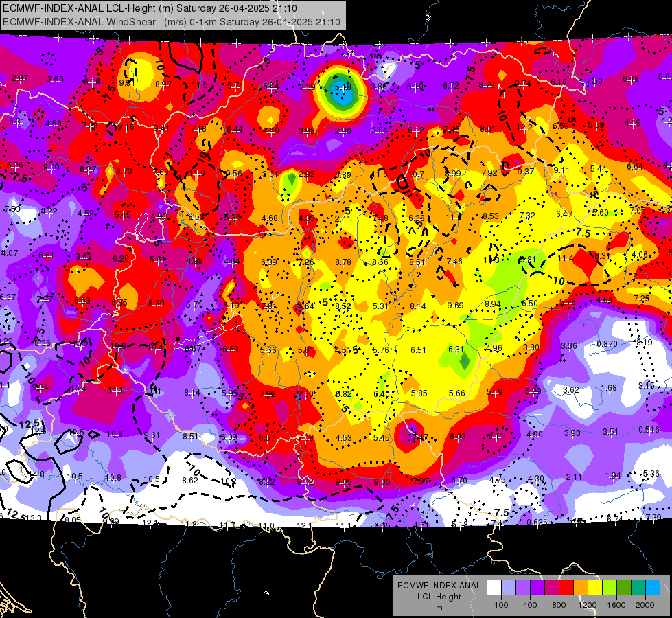Click the grid value 12.2
672x618 pixels.
pos(524,127)
